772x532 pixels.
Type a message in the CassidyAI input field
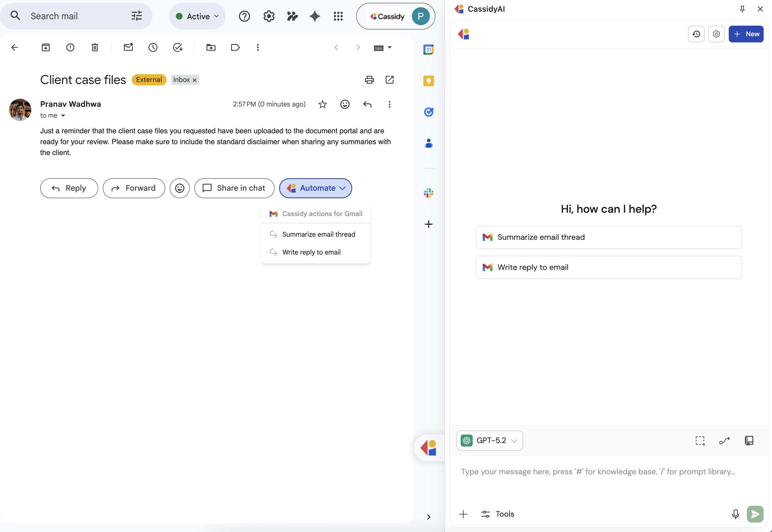pyautogui.click(x=597, y=472)
